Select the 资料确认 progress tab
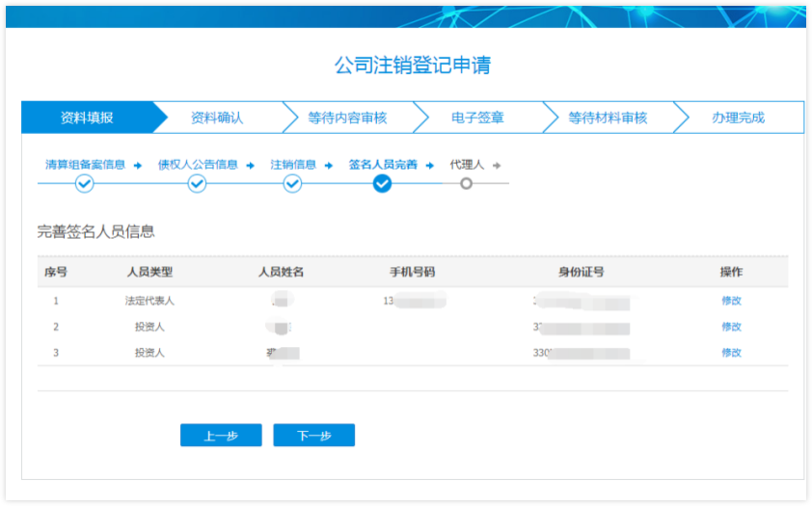The image size is (812, 506). coord(217,118)
